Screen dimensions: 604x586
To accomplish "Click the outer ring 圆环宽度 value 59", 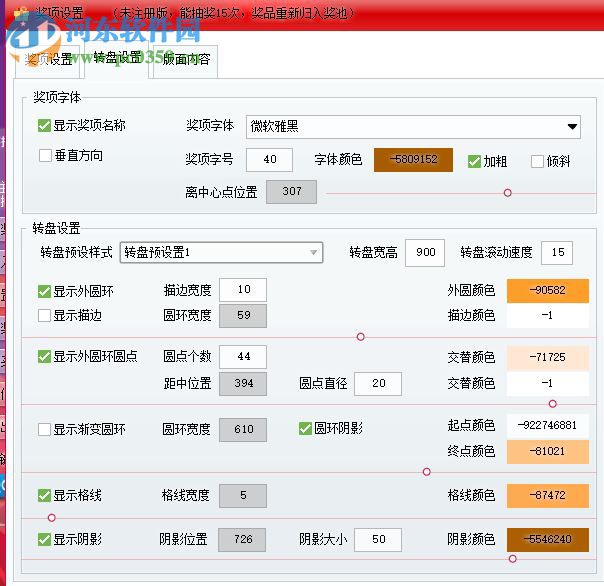I will [243, 316].
